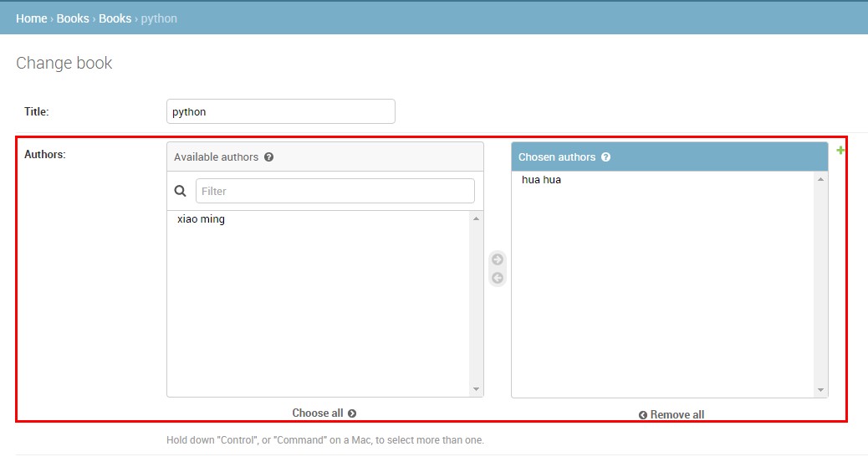Focus the Title input containing python
The height and width of the screenshot is (462, 868).
point(281,111)
